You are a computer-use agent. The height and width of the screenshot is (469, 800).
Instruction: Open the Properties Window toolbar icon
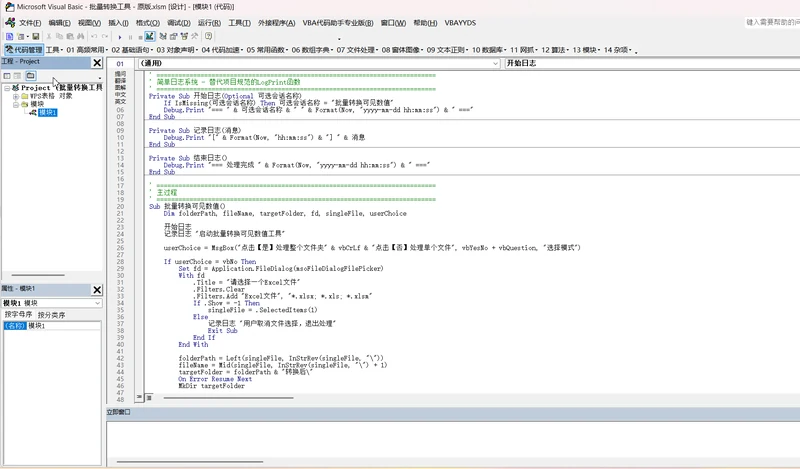click(173, 36)
